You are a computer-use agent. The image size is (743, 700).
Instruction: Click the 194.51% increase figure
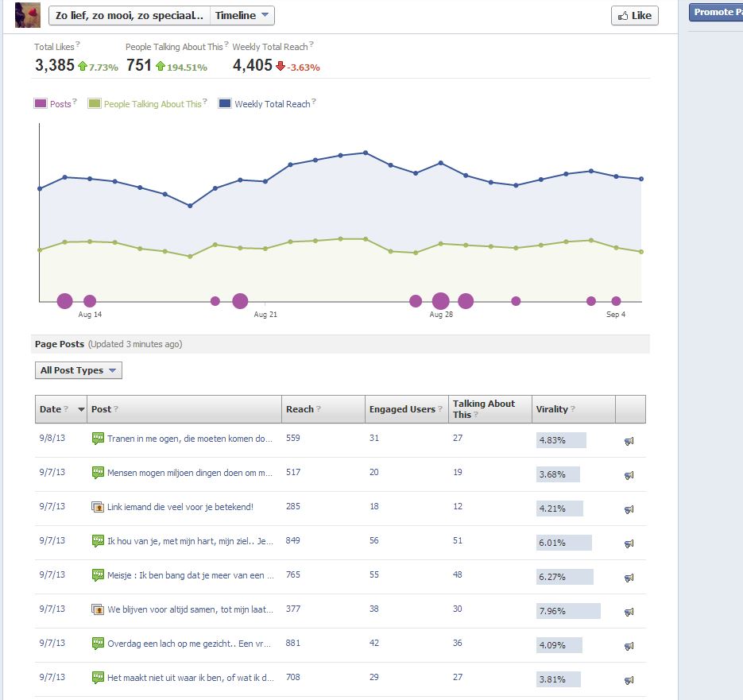tap(187, 68)
